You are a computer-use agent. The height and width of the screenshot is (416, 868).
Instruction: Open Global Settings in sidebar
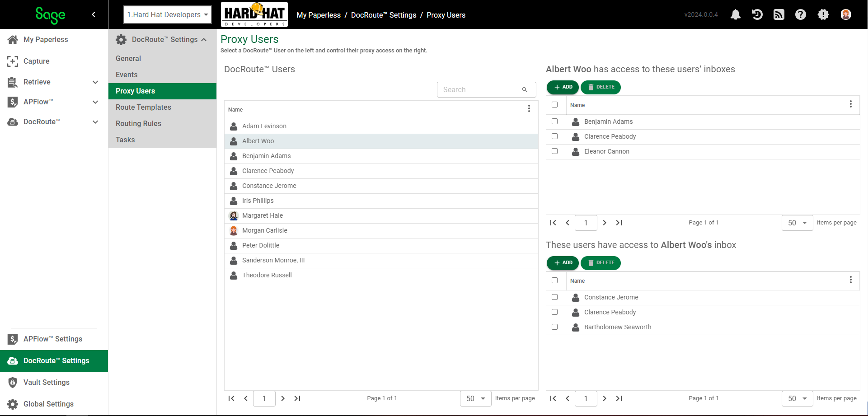54,404
